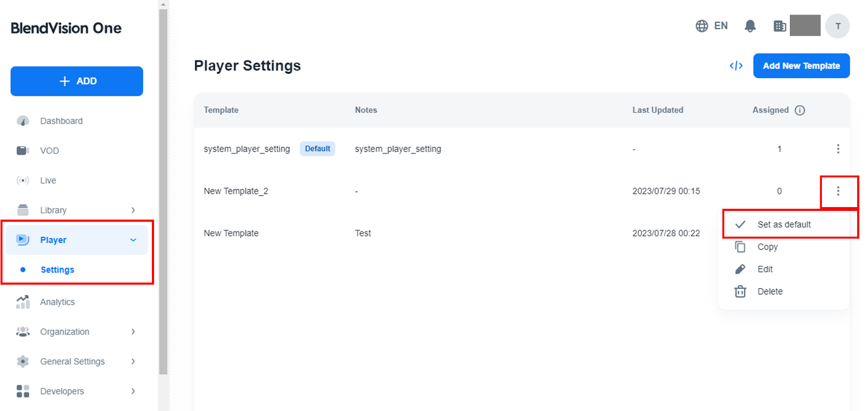Screen dimensions: 868x411
Task: Expand General Settings in sidebar
Action: [x=133, y=362]
